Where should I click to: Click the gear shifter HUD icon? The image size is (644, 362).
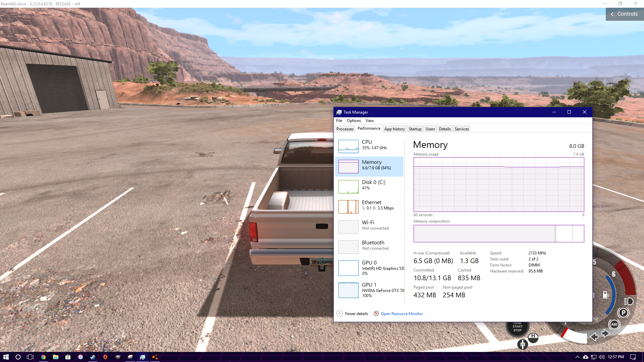523,344
